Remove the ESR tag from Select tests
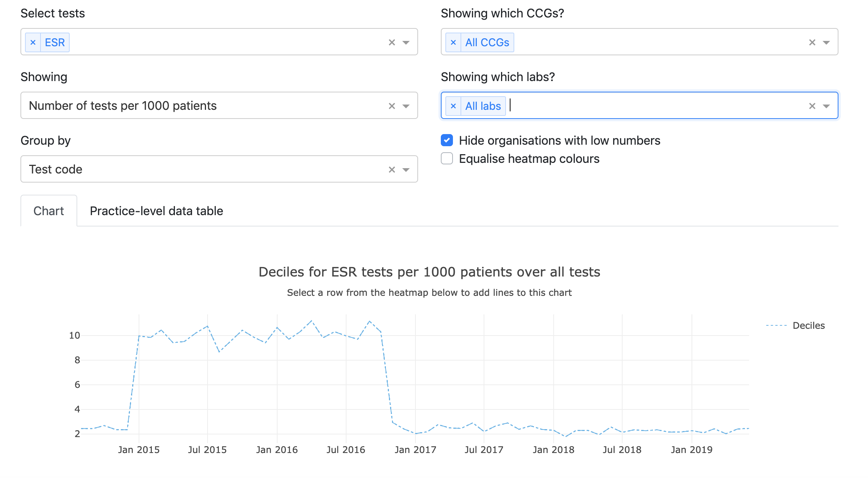The image size is (868, 478). coord(33,42)
